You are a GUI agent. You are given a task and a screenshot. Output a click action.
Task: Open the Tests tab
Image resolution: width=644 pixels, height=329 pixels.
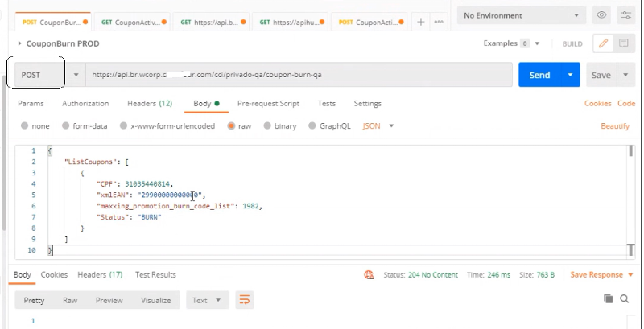[327, 104]
